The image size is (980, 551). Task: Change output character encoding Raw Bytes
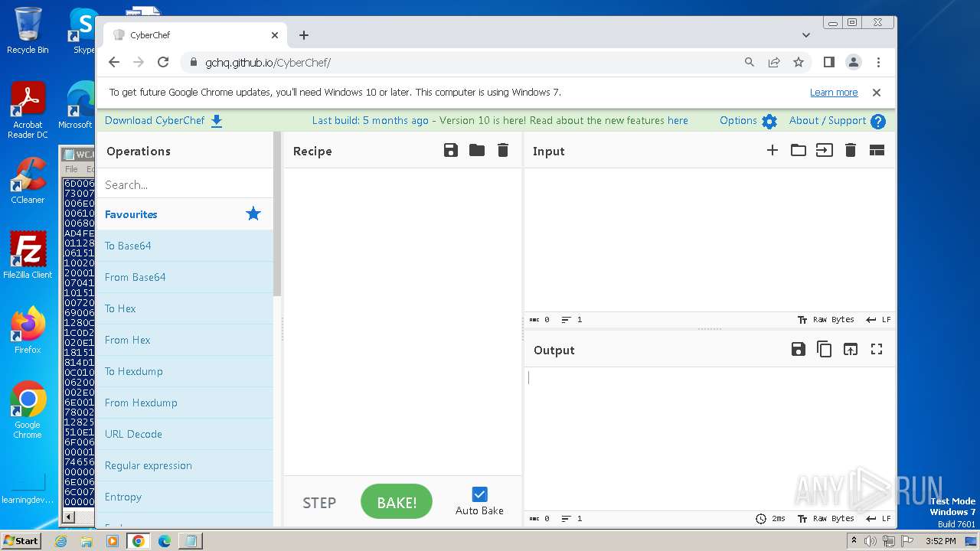point(826,519)
